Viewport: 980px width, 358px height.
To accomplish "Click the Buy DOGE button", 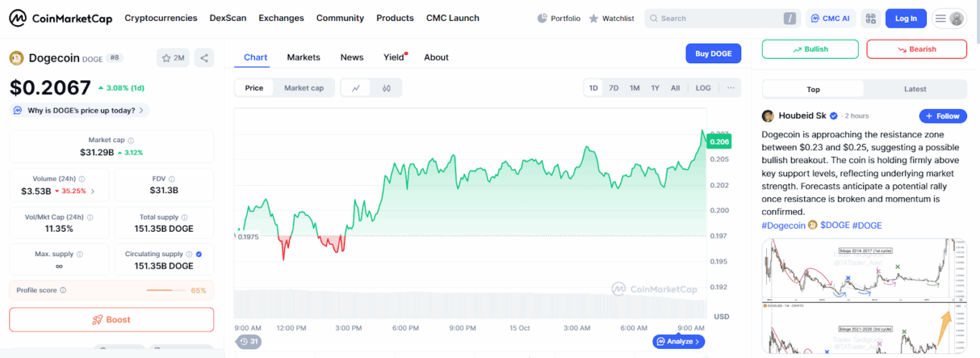I will tap(713, 54).
